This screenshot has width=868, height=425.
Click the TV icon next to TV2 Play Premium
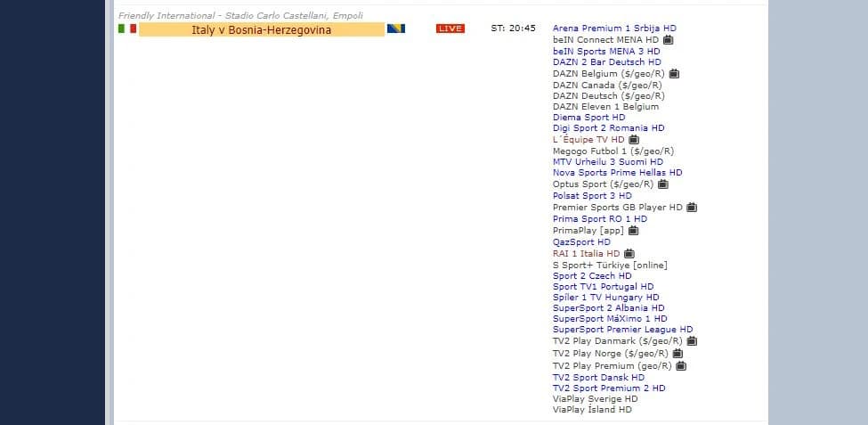coord(681,366)
